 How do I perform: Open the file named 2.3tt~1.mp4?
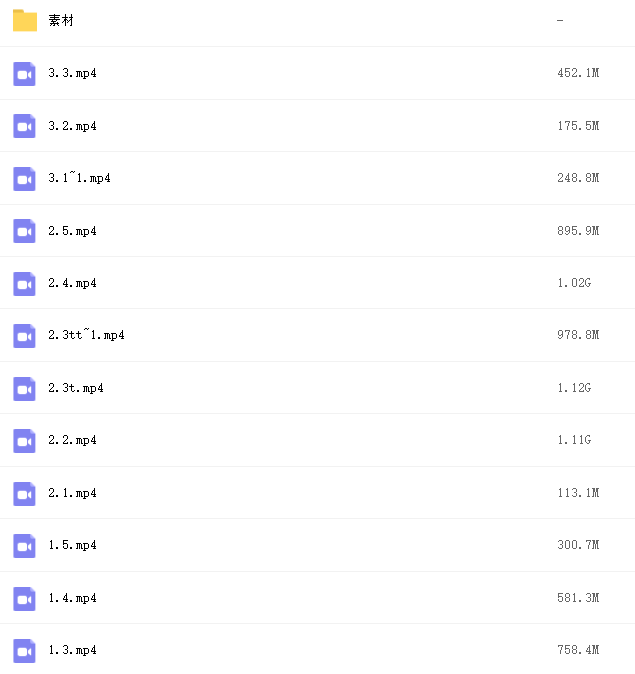[86, 335]
